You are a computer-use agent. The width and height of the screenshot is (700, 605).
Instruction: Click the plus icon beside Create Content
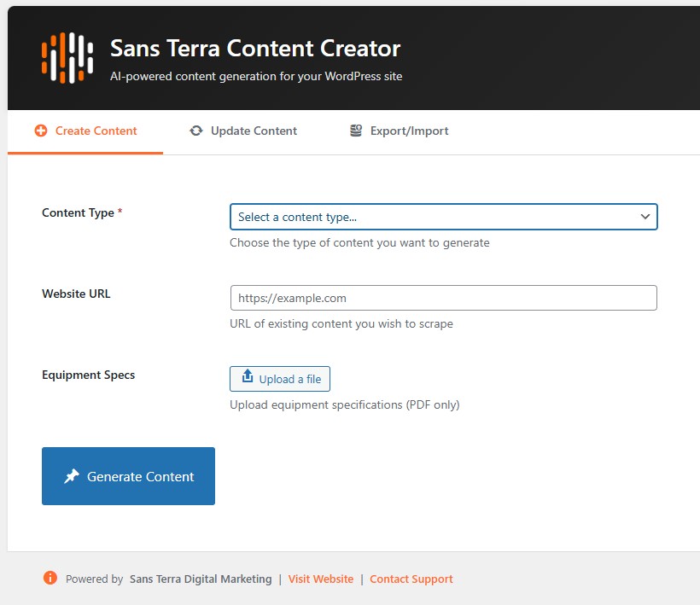[41, 131]
